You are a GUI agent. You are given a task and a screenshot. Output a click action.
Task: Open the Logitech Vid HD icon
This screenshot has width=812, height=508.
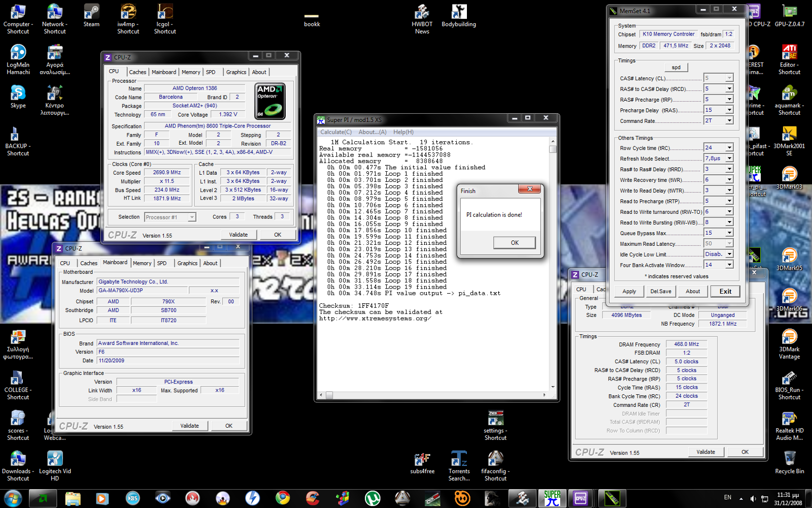point(55,466)
